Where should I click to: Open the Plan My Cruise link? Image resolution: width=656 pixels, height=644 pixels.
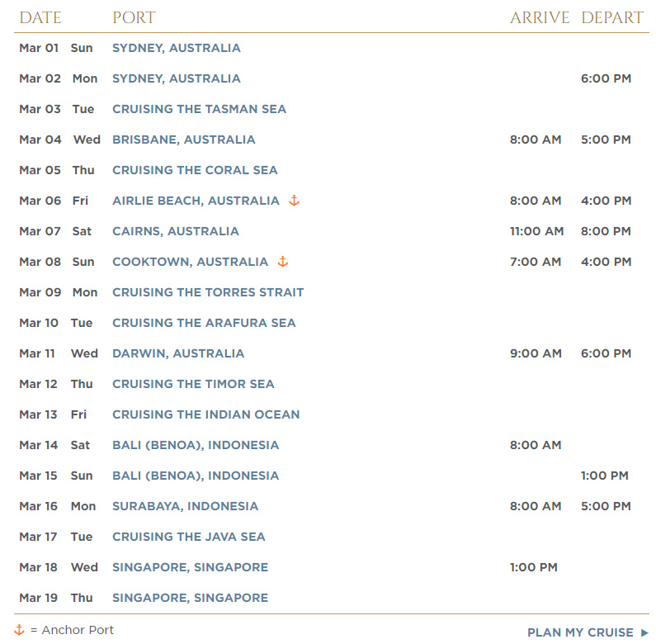(x=580, y=632)
